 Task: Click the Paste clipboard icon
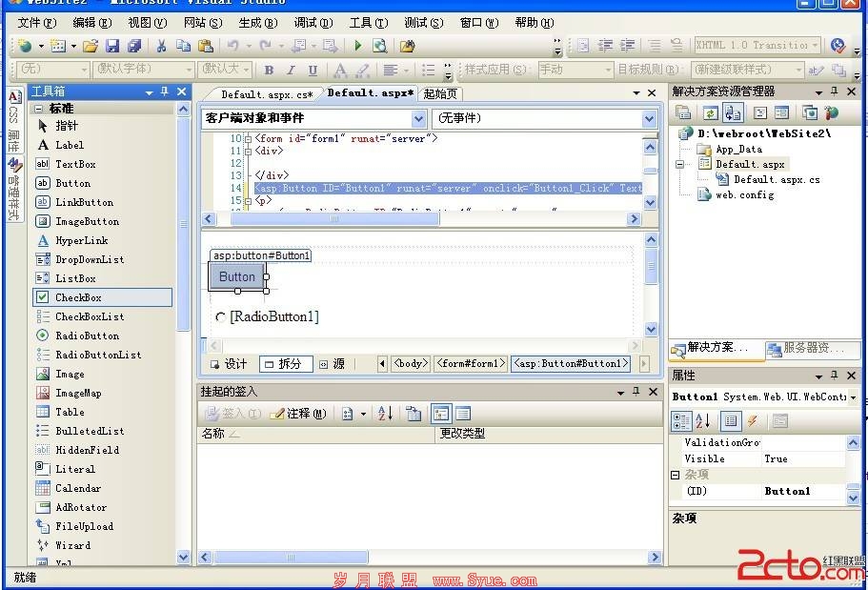click(206, 46)
